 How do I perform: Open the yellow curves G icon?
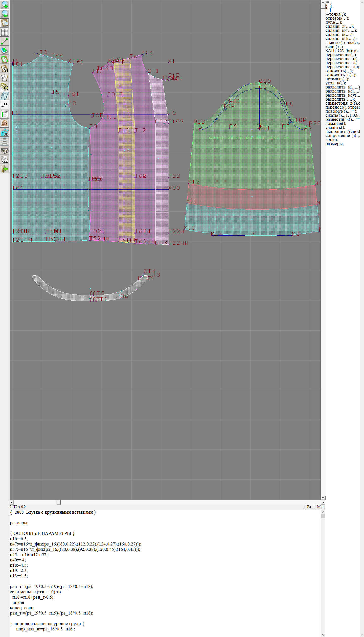(5, 86)
